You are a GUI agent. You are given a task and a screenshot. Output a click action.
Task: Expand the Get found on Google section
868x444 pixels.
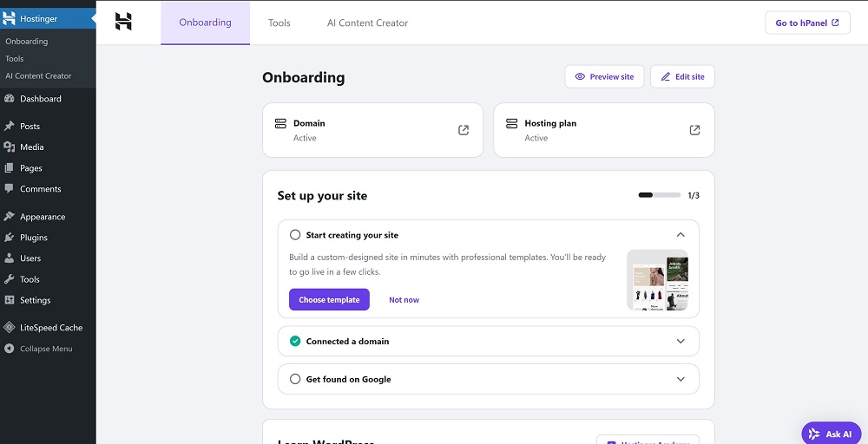pyautogui.click(x=681, y=379)
